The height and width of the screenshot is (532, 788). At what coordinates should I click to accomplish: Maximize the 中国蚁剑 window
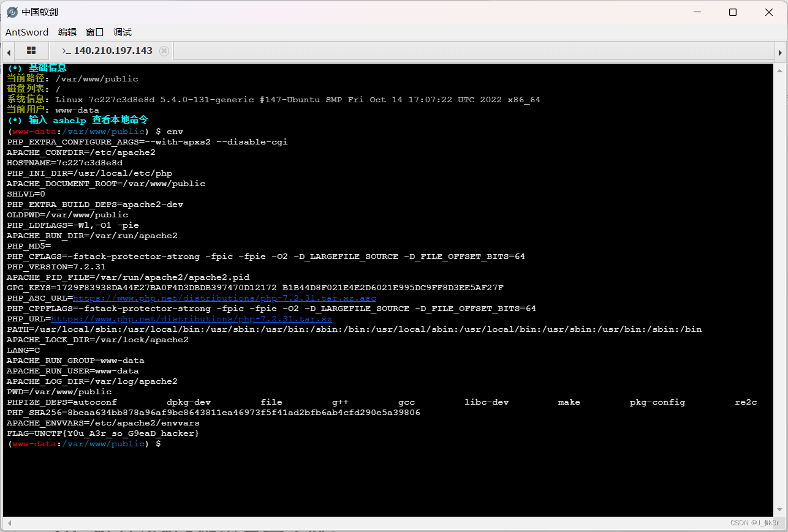pyautogui.click(x=733, y=12)
